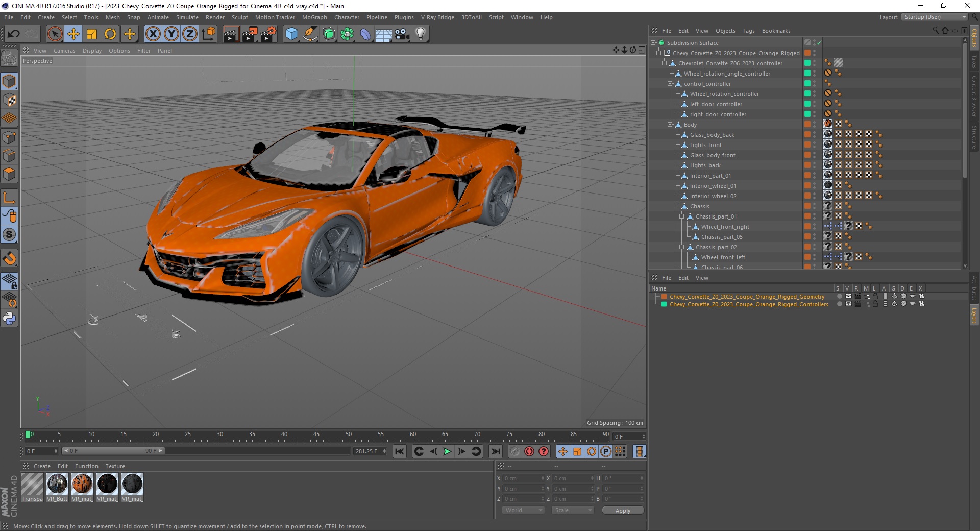This screenshot has height=531, width=980.
Task: Toggle Subdivision Surface enable checkmark
Action: (819, 43)
